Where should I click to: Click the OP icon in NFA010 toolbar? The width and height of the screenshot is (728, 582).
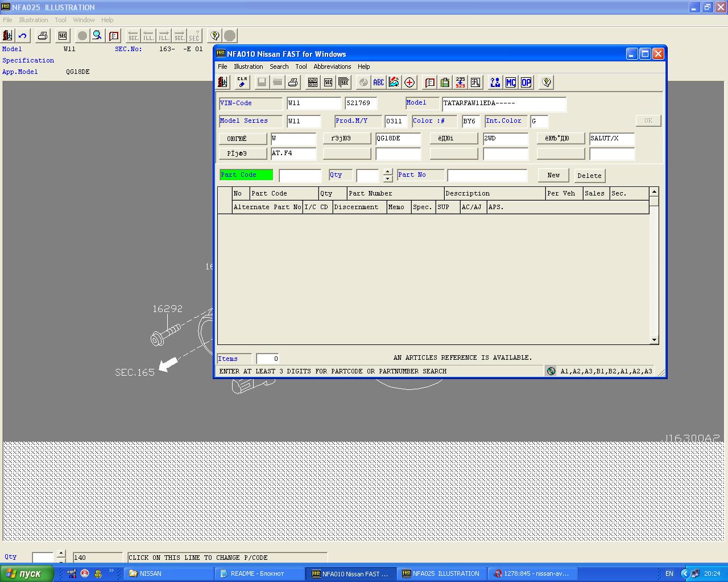pos(526,82)
